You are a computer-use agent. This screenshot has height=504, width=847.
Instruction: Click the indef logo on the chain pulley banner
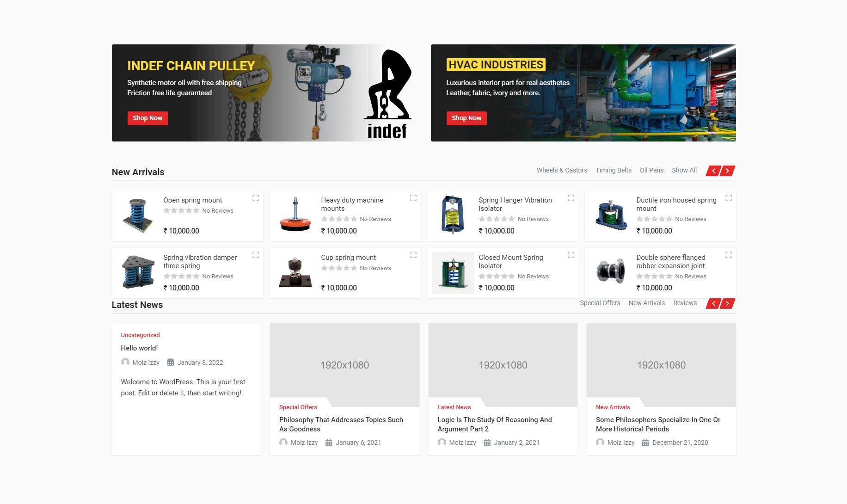click(x=387, y=94)
